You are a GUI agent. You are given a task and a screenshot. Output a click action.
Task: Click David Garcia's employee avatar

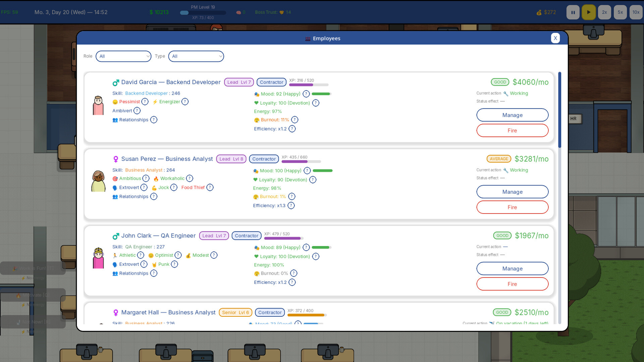coord(98,105)
